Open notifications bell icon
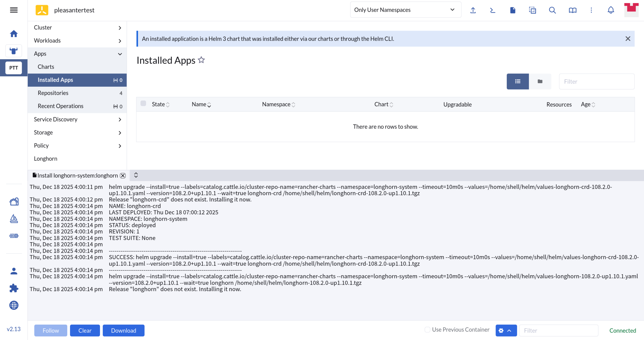The width and height of the screenshot is (644, 340). coord(611,10)
